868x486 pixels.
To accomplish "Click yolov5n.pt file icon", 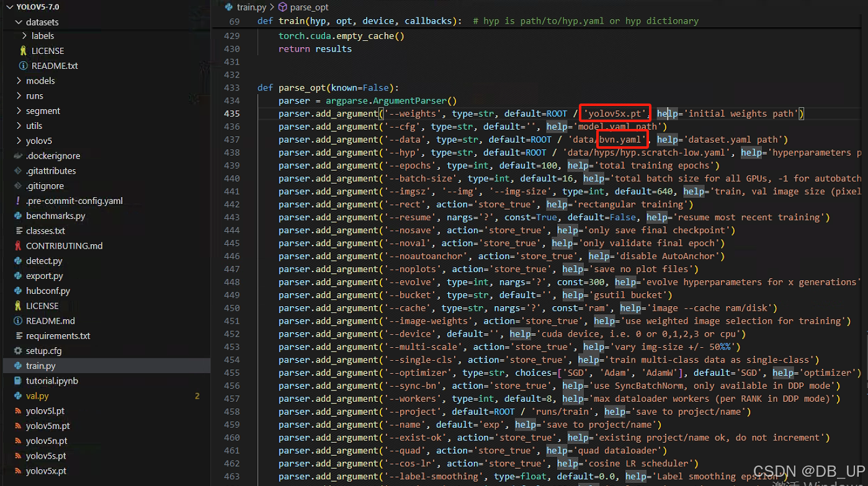I will (18, 441).
